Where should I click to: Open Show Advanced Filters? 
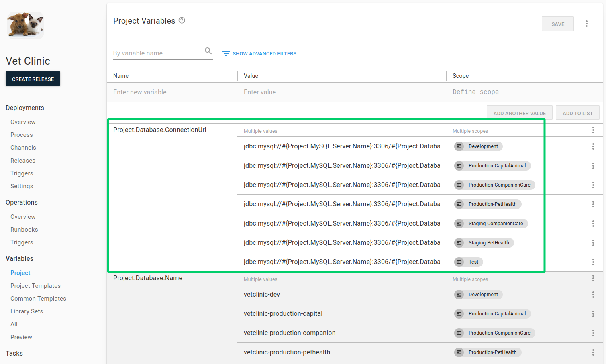click(x=265, y=53)
